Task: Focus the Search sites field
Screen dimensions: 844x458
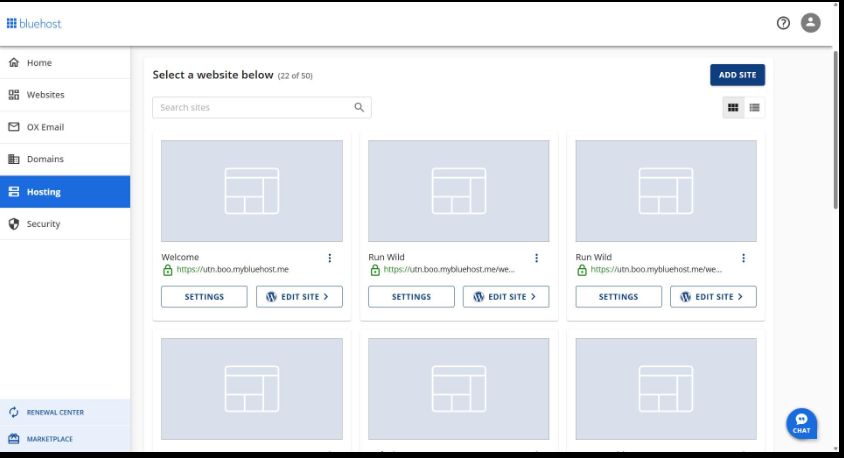Action: click(262, 108)
